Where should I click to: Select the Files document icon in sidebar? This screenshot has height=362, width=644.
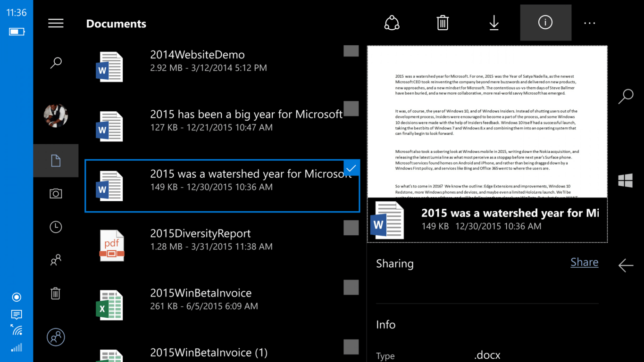[56, 161]
